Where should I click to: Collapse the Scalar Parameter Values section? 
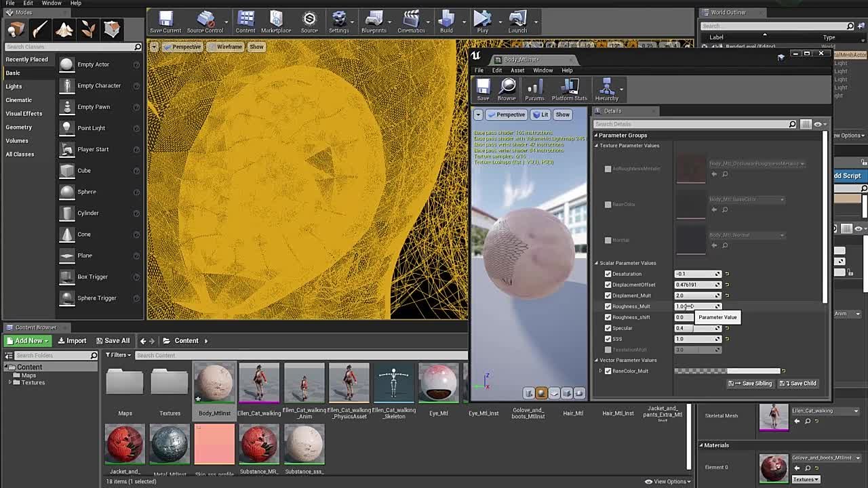point(597,263)
